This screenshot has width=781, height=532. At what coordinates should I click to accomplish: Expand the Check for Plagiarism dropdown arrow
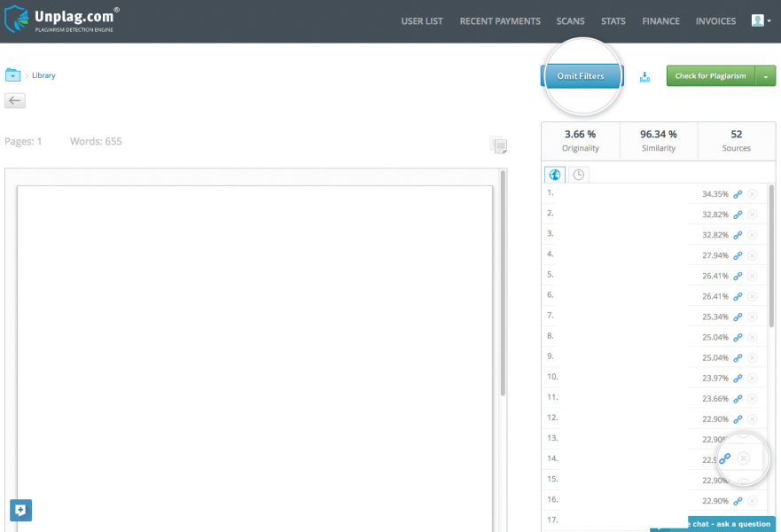click(x=766, y=76)
